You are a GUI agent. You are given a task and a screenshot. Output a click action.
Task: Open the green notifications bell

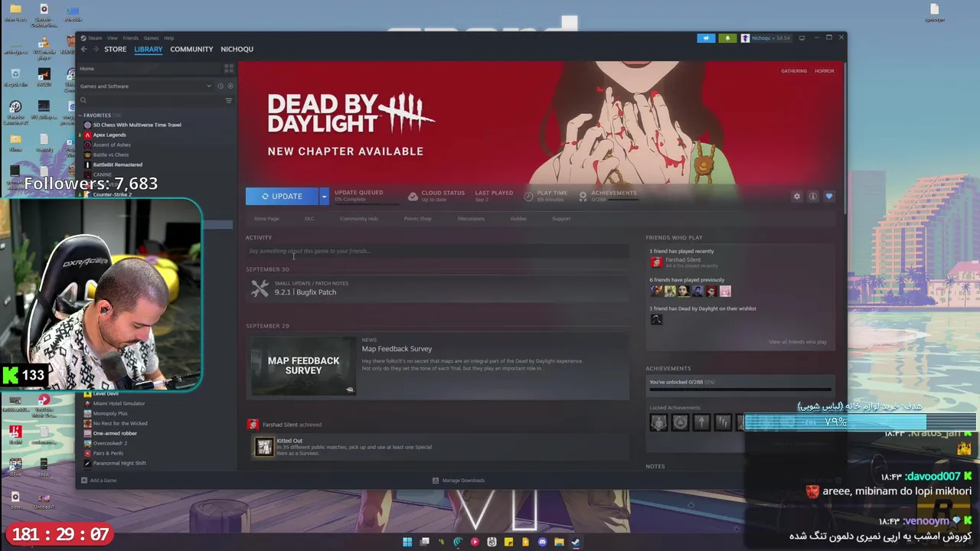point(727,38)
